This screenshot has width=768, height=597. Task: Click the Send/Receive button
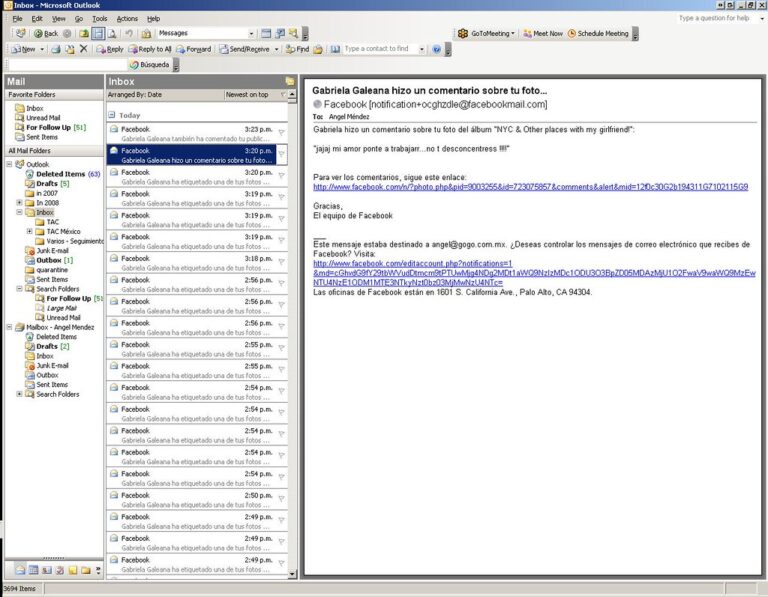point(244,49)
